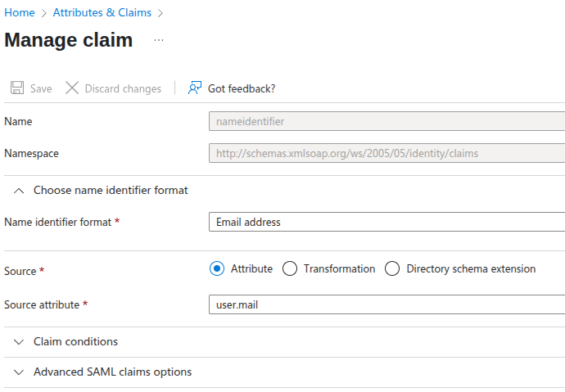The height and width of the screenshot is (392, 565).
Task: Choose Directory schema extension radio option
Action: (x=392, y=268)
